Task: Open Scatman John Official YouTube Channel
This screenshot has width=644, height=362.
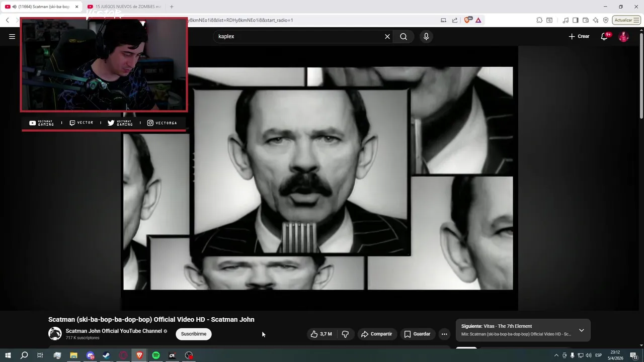Action: coord(114,331)
